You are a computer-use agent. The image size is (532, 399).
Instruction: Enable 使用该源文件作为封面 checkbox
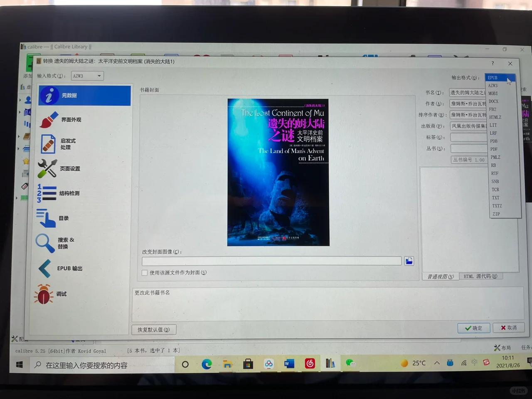pyautogui.click(x=145, y=273)
